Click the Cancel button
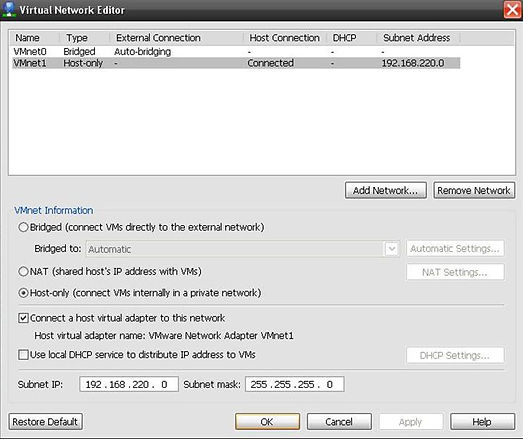 pyautogui.click(x=339, y=422)
